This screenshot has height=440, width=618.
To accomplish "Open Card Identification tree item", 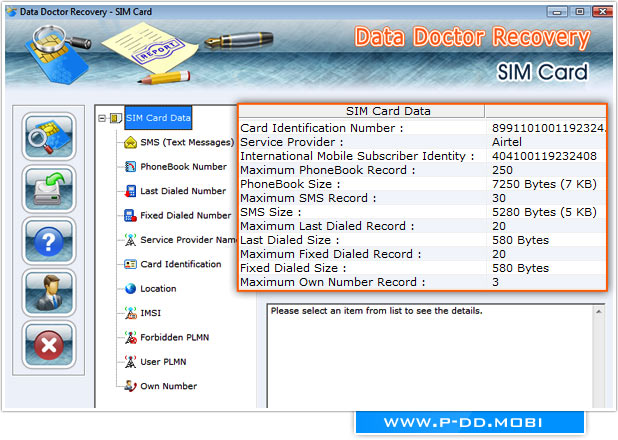I will [x=181, y=264].
